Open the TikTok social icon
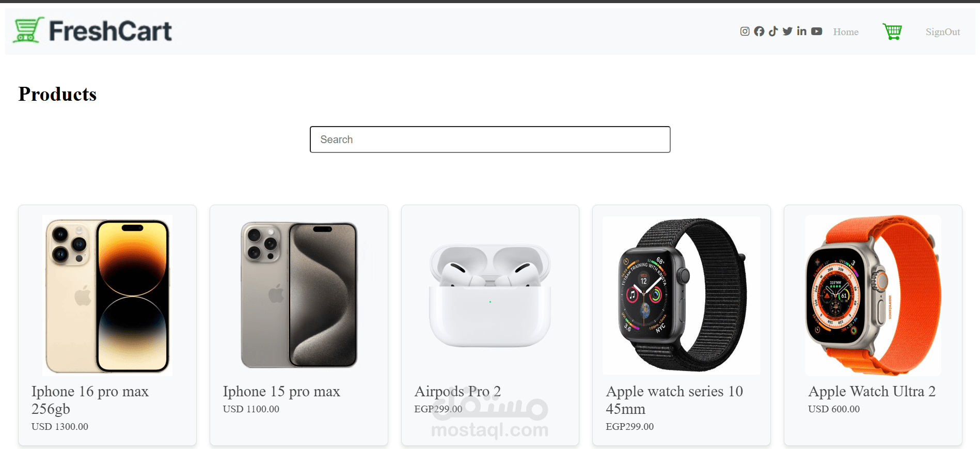This screenshot has height=449, width=980. (773, 32)
